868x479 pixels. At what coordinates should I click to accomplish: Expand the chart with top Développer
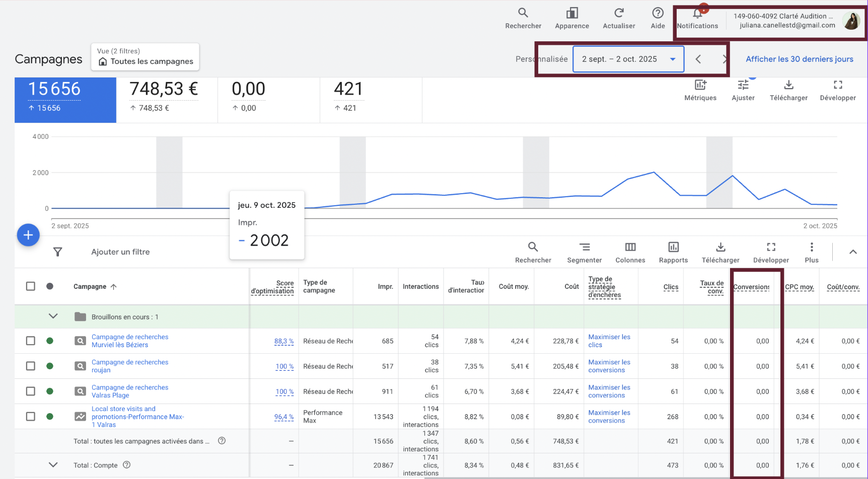tap(838, 85)
